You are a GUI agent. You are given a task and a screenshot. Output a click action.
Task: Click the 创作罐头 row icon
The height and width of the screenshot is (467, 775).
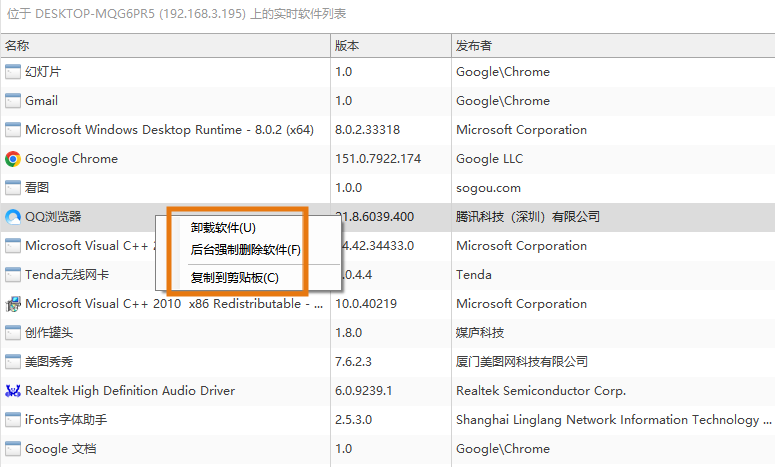click(13, 333)
